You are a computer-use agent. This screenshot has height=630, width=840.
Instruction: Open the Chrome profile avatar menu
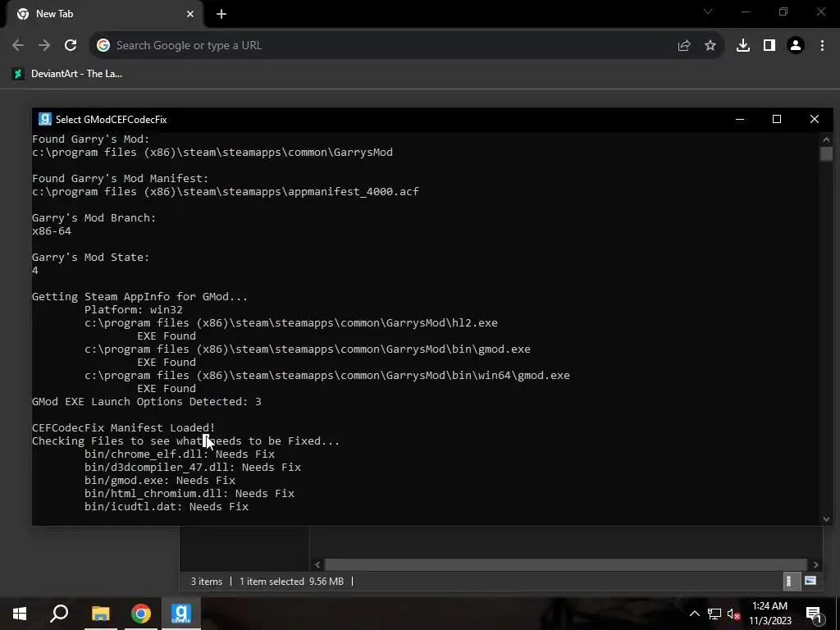(x=796, y=46)
